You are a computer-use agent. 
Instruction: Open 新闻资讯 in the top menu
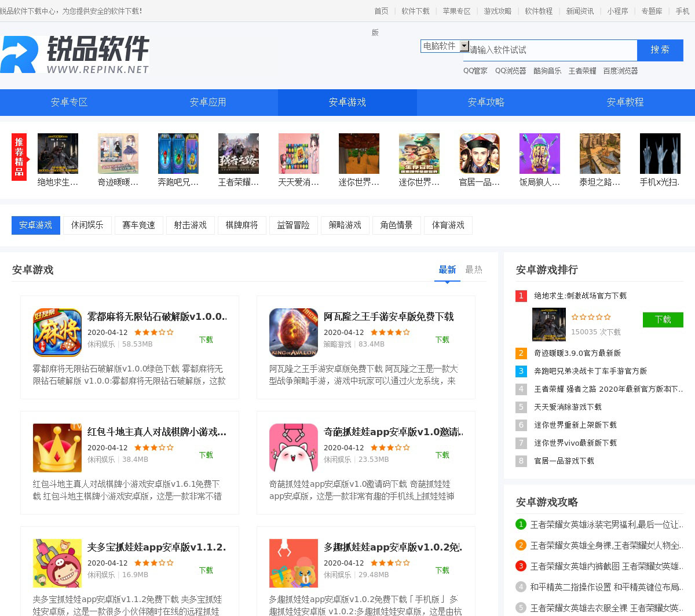(x=580, y=11)
